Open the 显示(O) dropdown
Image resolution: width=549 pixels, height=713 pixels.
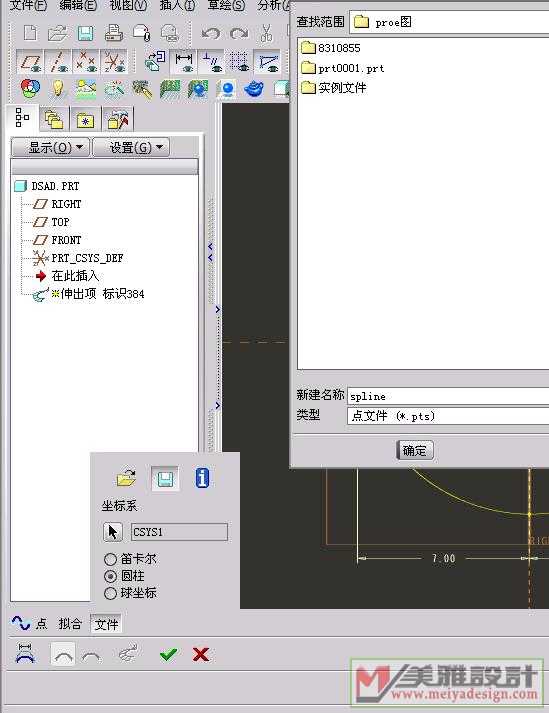point(50,148)
